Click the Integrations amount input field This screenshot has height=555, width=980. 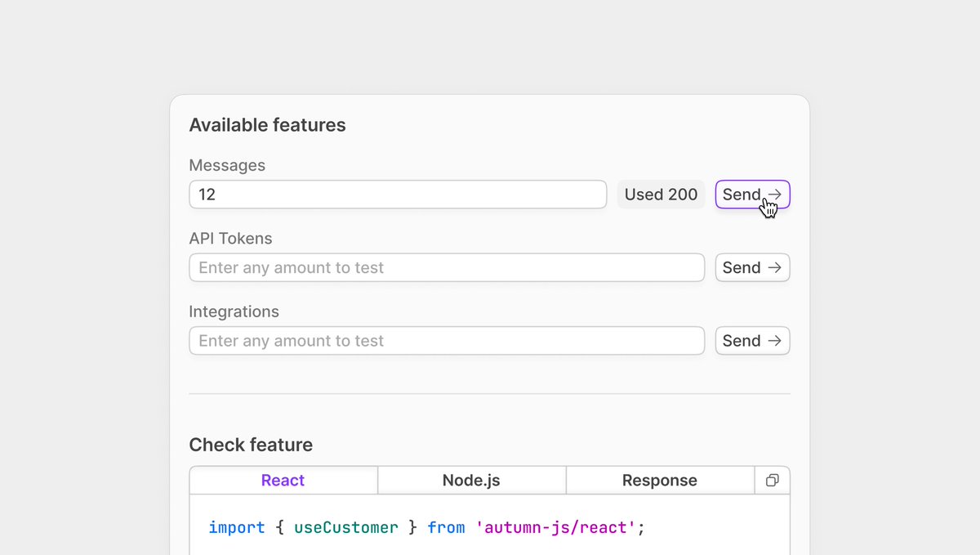pos(447,341)
